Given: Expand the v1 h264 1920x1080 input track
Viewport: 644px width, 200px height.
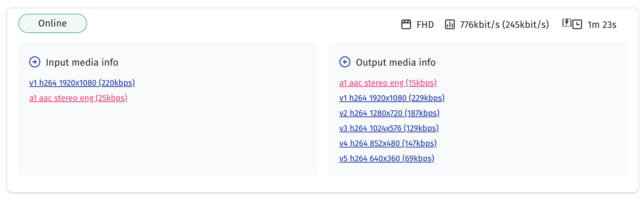Looking at the screenshot, I should [82, 82].
